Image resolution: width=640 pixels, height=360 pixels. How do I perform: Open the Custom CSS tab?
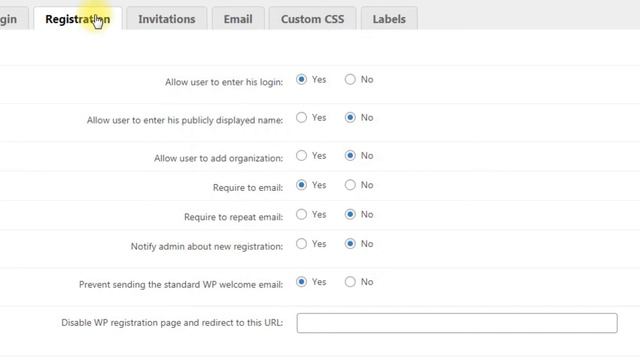pyautogui.click(x=312, y=19)
